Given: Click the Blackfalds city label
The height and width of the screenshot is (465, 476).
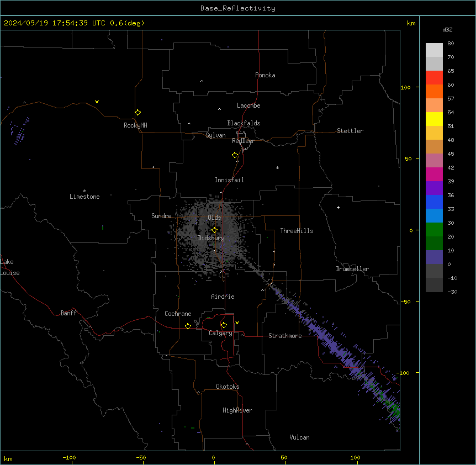Looking at the screenshot, I should click(x=244, y=123).
